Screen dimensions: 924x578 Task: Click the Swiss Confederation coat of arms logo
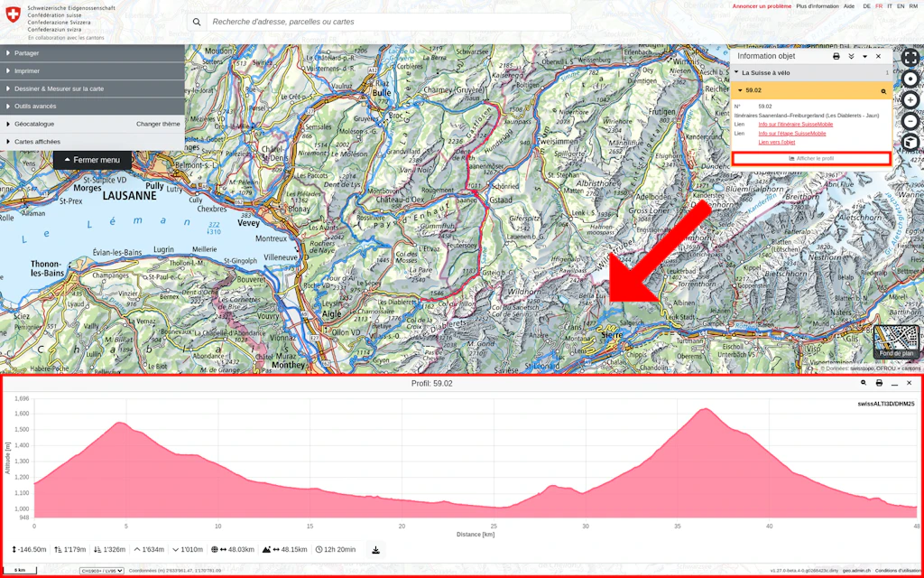(13, 14)
